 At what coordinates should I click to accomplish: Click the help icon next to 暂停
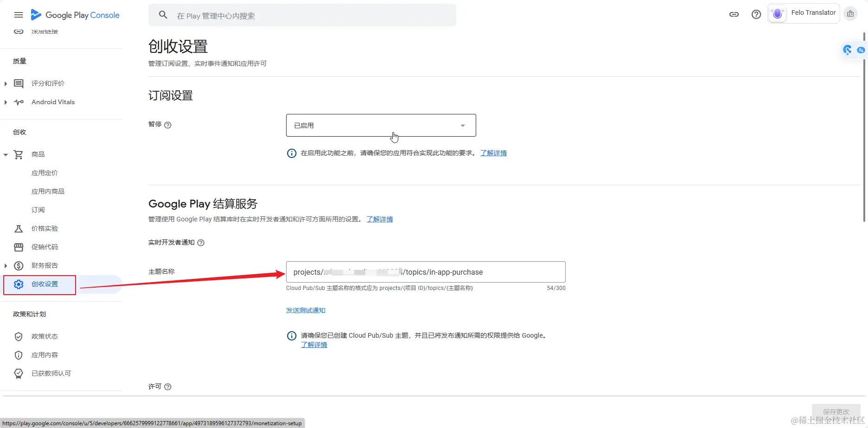tap(168, 125)
